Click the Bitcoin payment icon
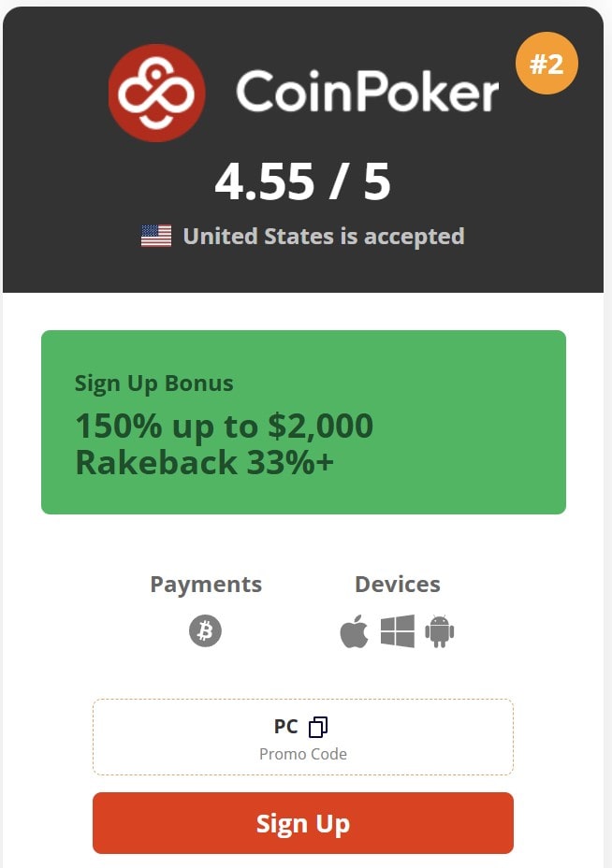 205,631
